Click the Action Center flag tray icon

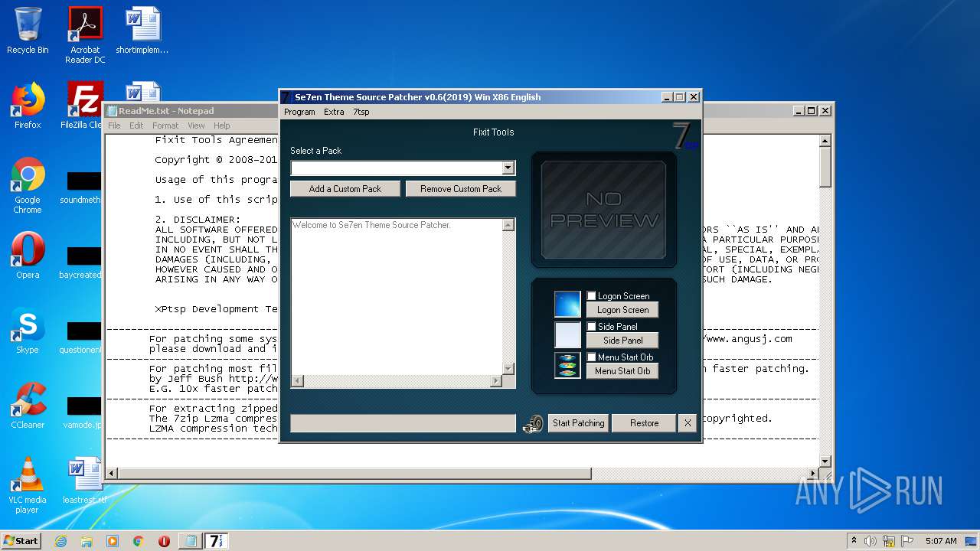(x=907, y=541)
